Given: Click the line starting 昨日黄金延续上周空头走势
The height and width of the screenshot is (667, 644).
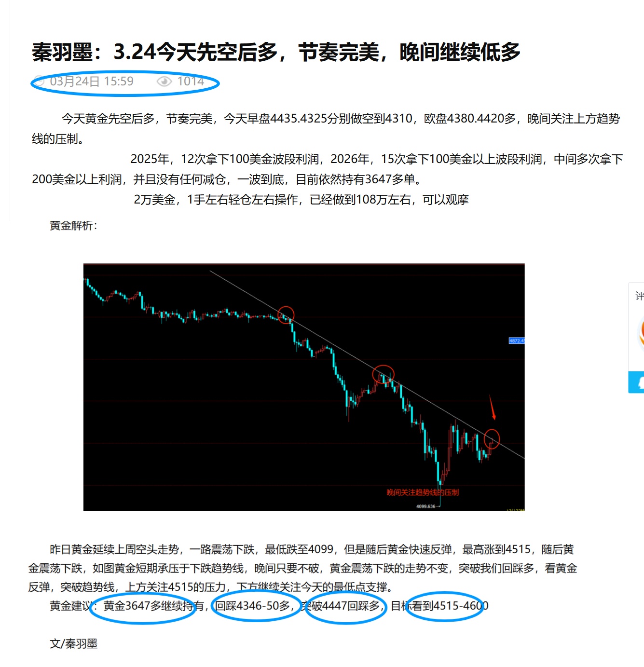Looking at the screenshot, I should tap(312, 549).
